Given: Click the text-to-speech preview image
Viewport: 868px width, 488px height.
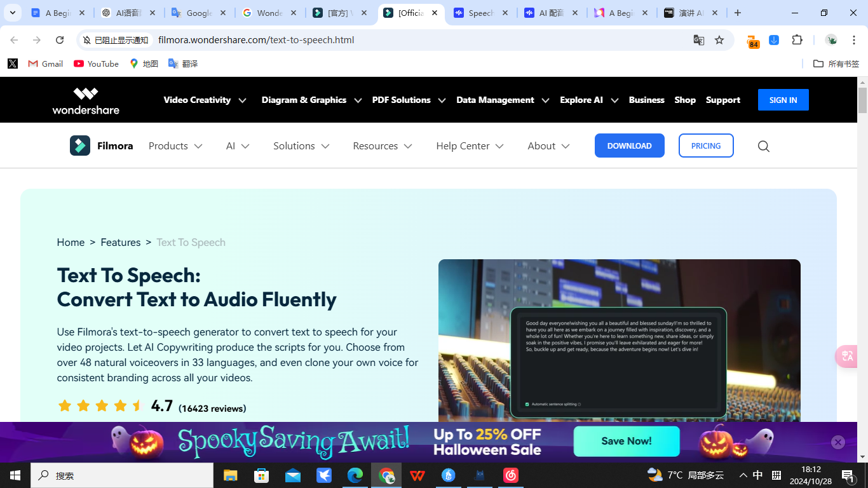Looking at the screenshot, I should pos(620,341).
